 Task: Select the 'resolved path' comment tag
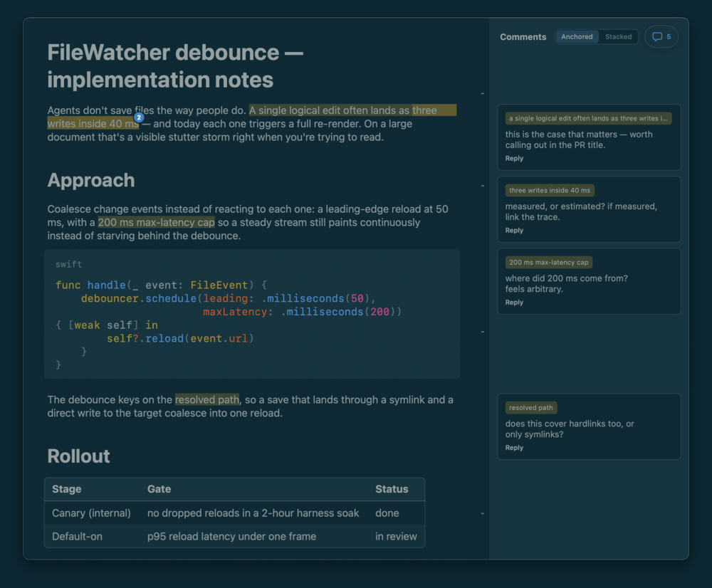click(x=531, y=408)
